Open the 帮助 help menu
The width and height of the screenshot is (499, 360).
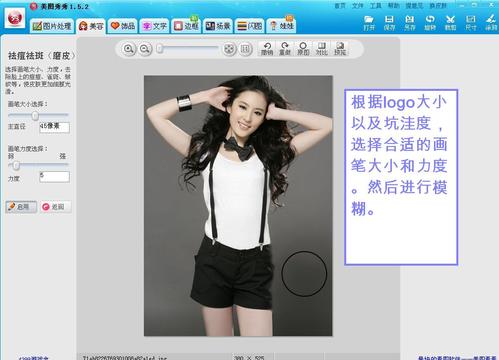point(393,6)
